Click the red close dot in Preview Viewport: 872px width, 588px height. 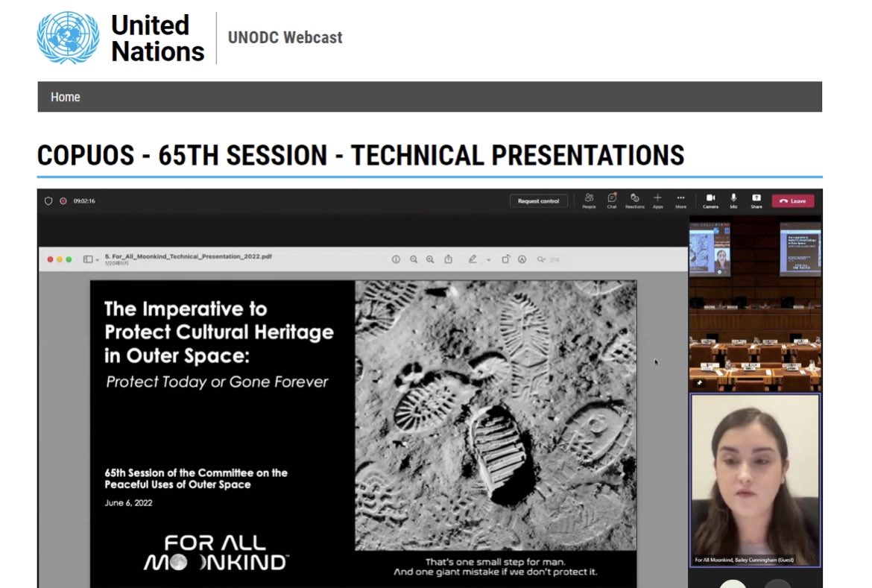(x=50, y=259)
